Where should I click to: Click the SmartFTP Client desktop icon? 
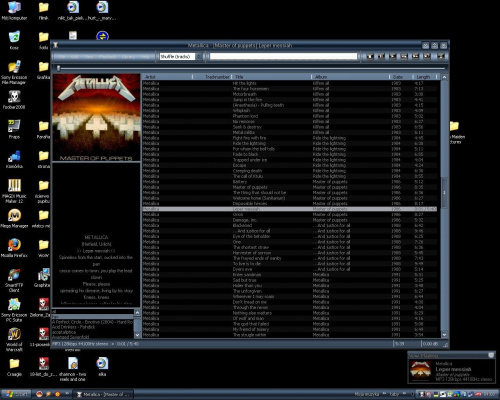coord(14,280)
